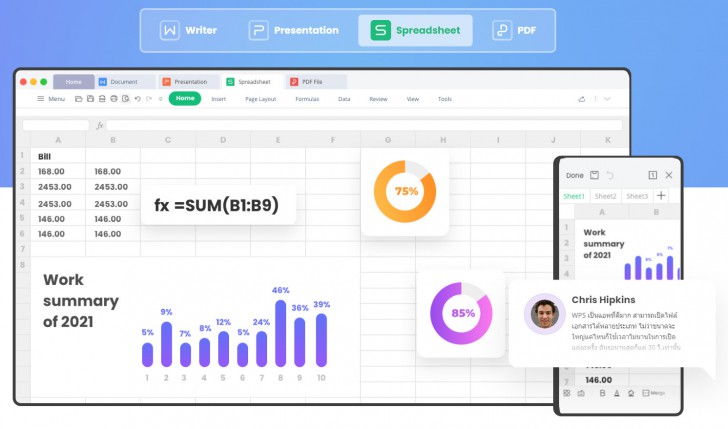The width and height of the screenshot is (728, 429).
Task: Open the three-dot more options in ribbon
Action: [x=595, y=99]
